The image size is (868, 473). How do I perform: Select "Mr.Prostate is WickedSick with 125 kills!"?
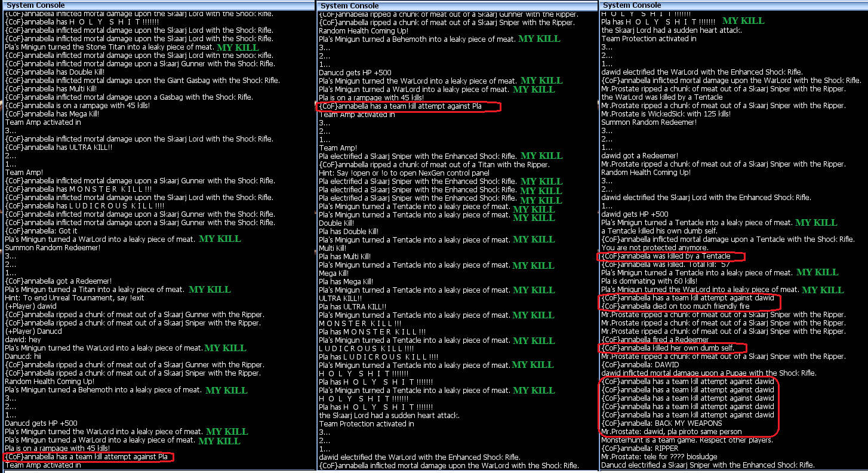[x=666, y=113]
